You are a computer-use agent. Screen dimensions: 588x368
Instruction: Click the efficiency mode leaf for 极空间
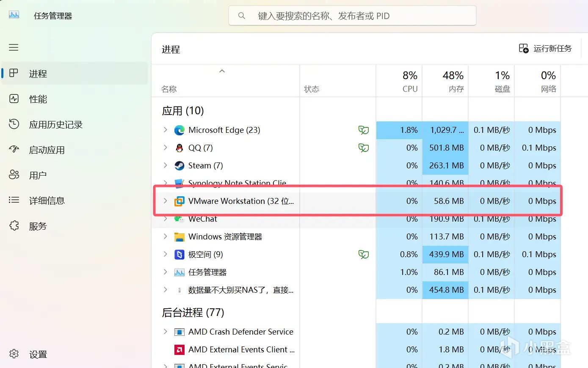(x=364, y=254)
